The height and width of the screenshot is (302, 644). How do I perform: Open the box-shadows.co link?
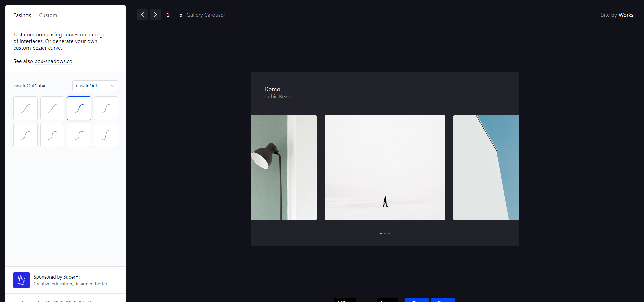53,61
